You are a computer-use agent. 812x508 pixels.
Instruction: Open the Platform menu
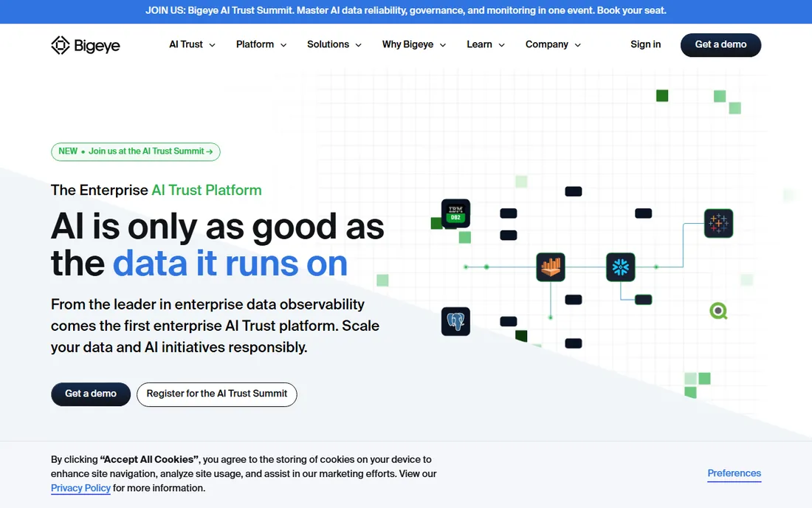[x=261, y=44]
